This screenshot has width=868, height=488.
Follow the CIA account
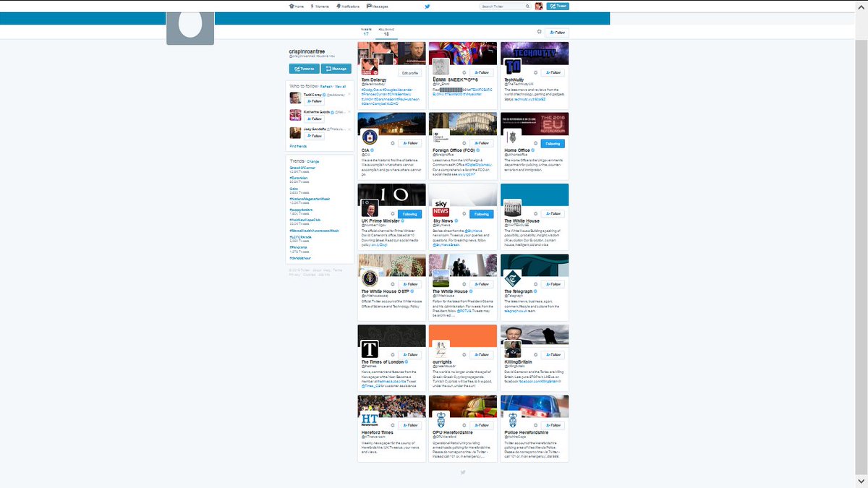pyautogui.click(x=409, y=144)
